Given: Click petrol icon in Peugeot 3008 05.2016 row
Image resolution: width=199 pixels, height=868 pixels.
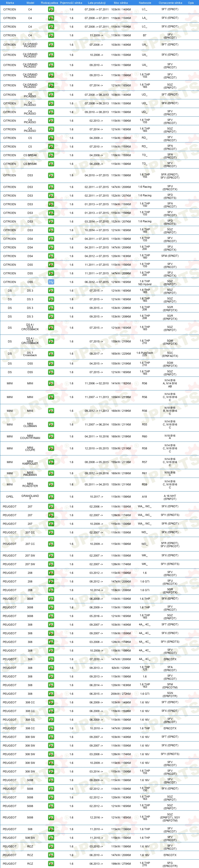Looking at the screenshot, I should [x=51, y=616].
